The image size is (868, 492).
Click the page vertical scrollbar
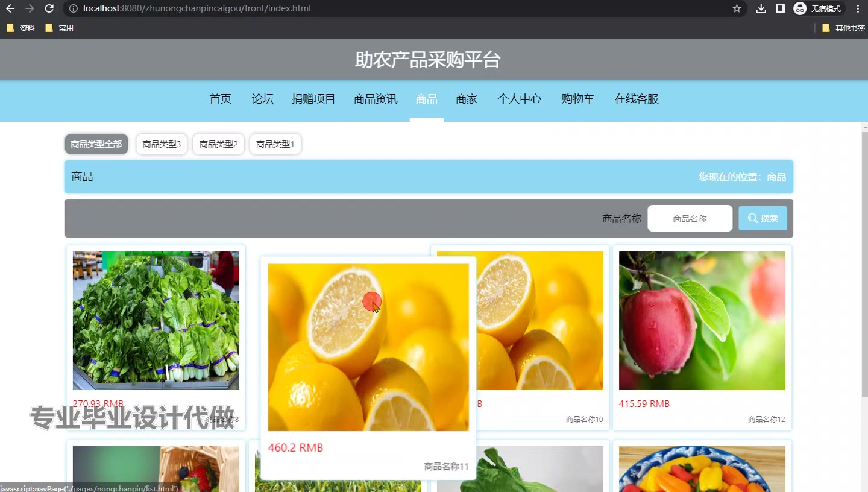pos(864,265)
